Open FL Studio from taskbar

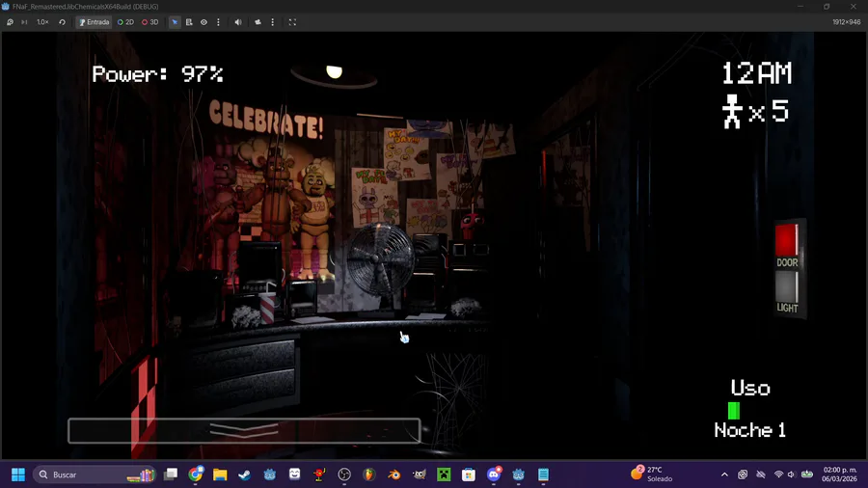pos(369,474)
